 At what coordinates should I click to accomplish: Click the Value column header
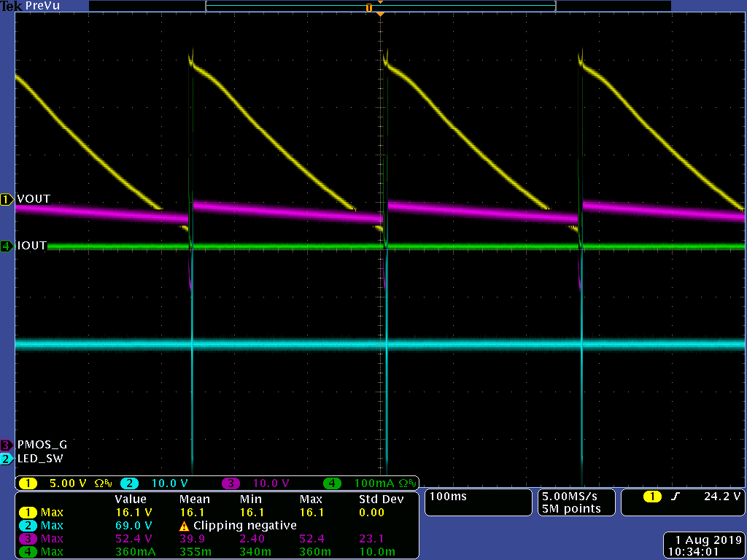pyautogui.click(x=131, y=499)
